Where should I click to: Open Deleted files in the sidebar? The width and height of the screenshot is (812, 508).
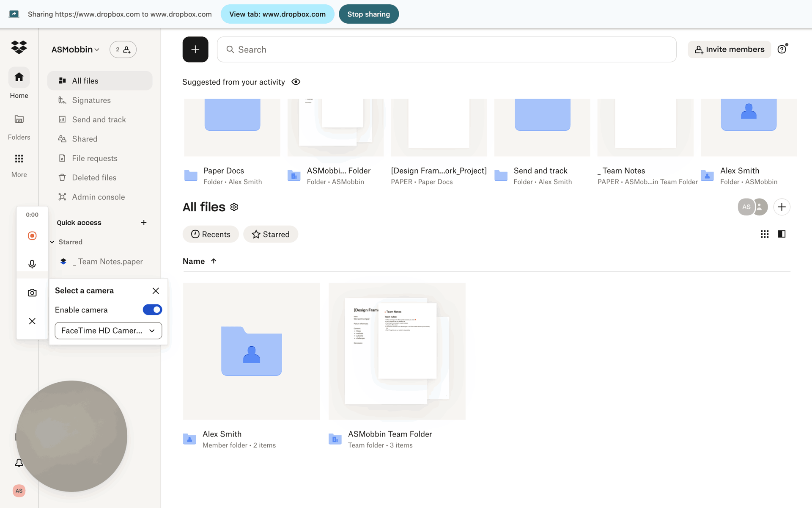pyautogui.click(x=100, y=178)
